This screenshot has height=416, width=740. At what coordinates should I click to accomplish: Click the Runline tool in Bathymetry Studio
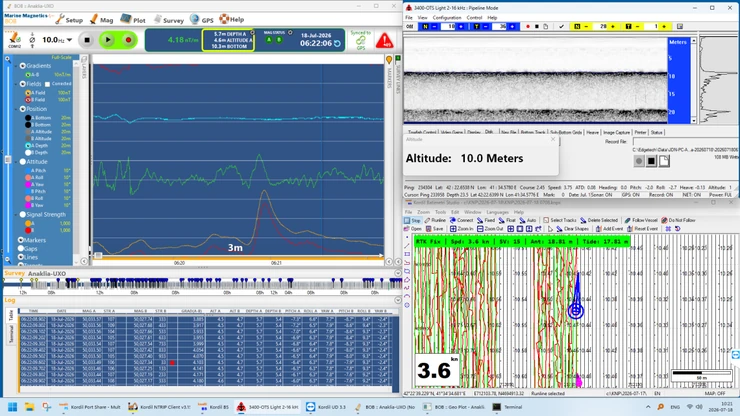(435, 221)
